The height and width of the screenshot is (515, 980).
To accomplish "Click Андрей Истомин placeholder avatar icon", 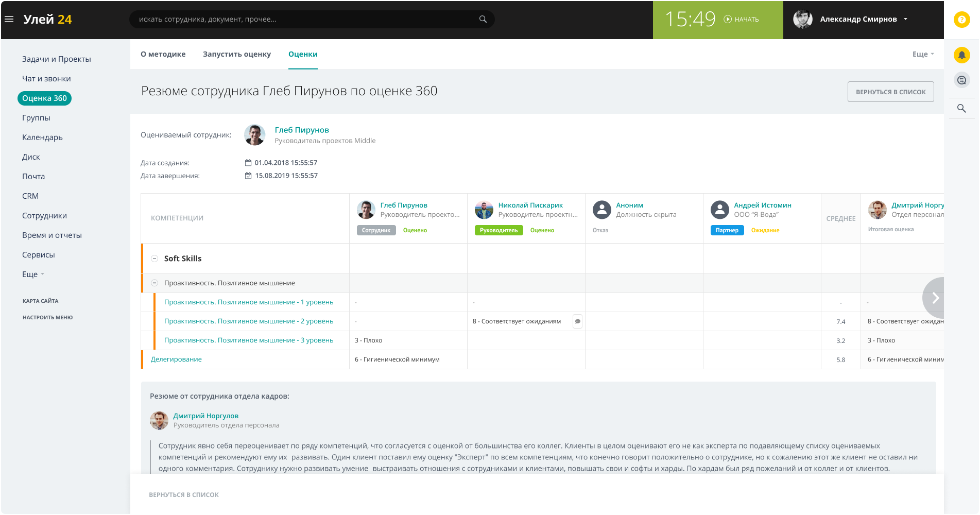I will pyautogui.click(x=720, y=210).
